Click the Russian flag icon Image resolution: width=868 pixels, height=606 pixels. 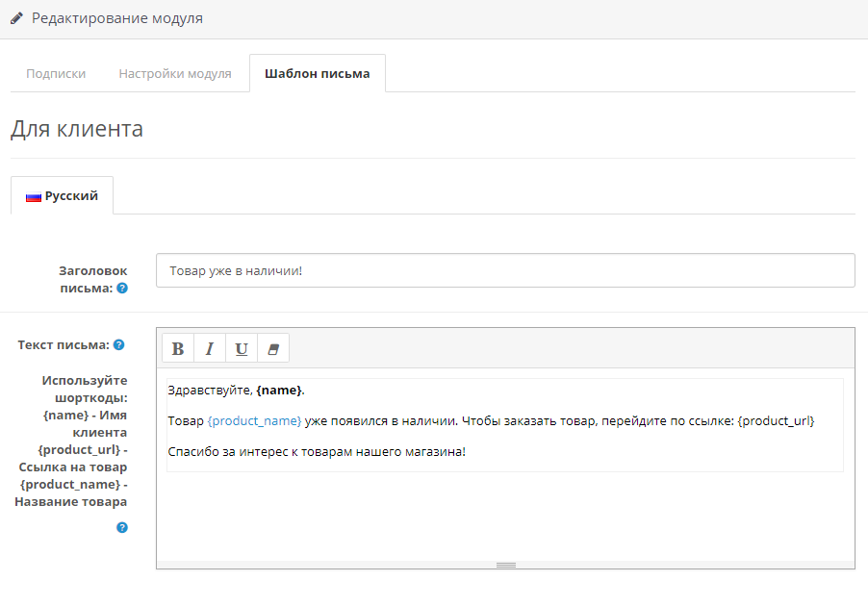34,196
